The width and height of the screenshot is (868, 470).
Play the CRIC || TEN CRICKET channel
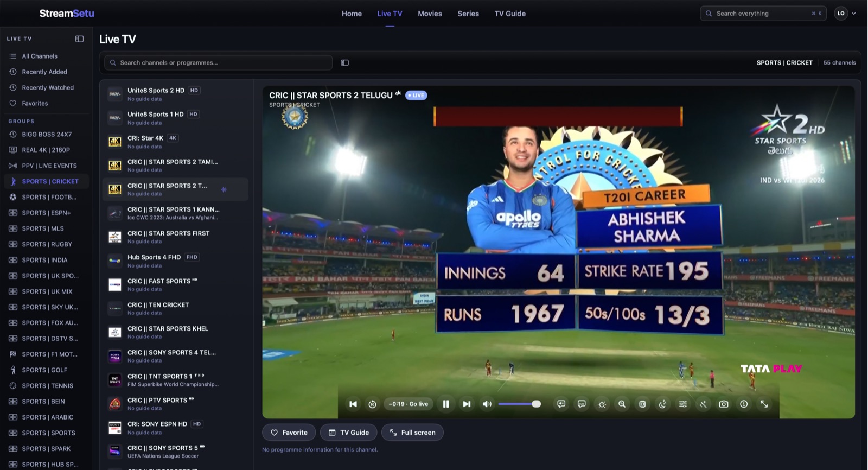pyautogui.click(x=175, y=308)
